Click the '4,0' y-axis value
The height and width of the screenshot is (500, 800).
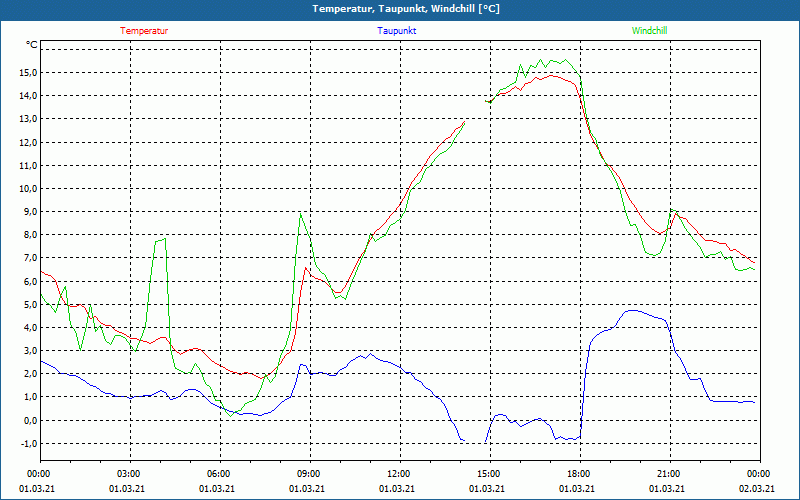click(x=30, y=328)
